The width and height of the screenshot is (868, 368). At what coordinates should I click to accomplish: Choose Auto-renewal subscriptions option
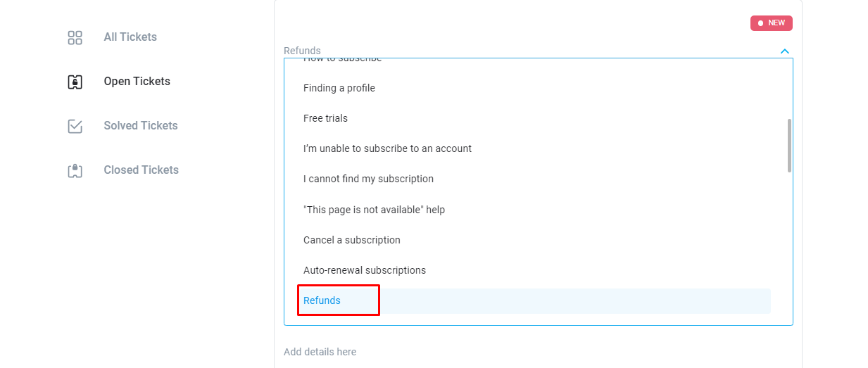(x=365, y=270)
